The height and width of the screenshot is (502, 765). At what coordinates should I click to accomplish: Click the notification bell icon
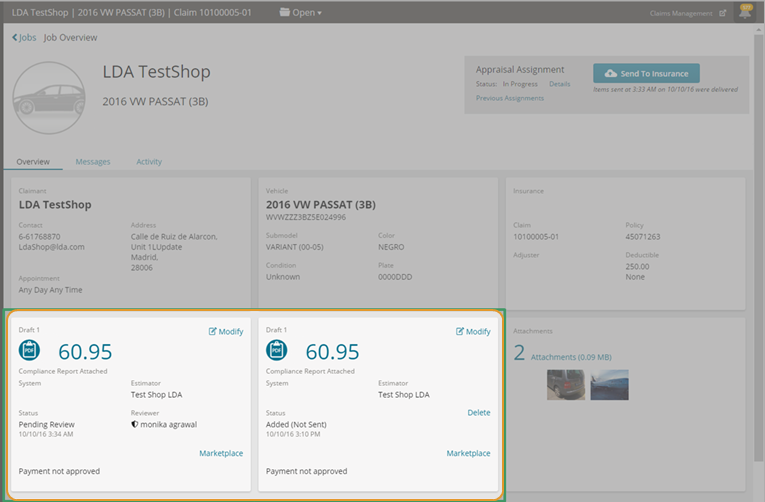tap(745, 12)
